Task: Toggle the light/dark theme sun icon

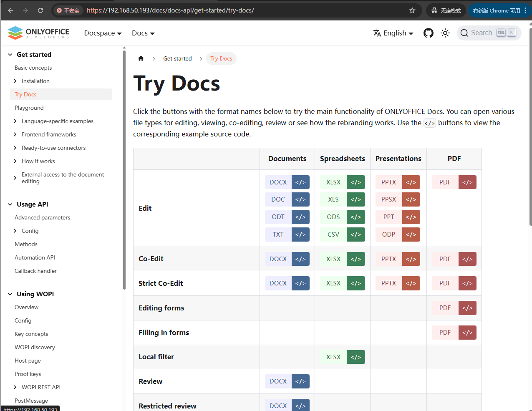Action: point(445,33)
